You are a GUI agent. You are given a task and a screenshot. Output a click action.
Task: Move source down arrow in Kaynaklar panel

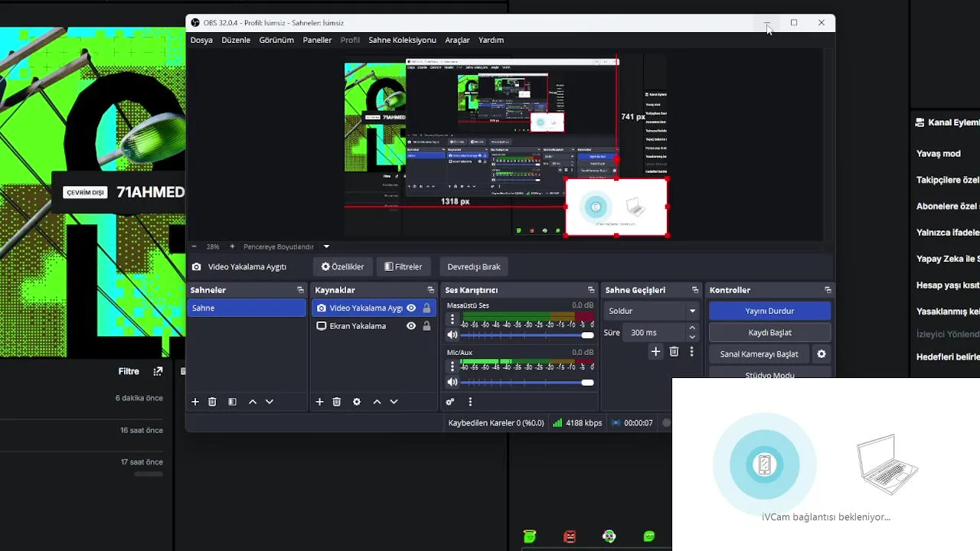point(394,402)
